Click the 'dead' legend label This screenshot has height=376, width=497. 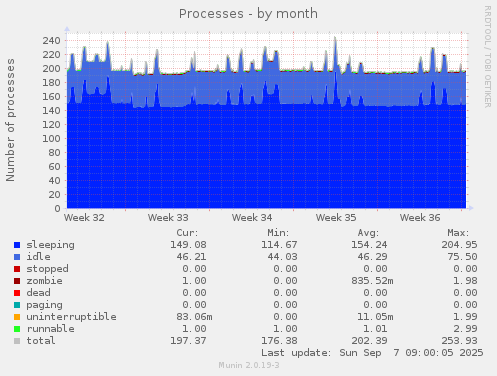[x=38, y=293]
